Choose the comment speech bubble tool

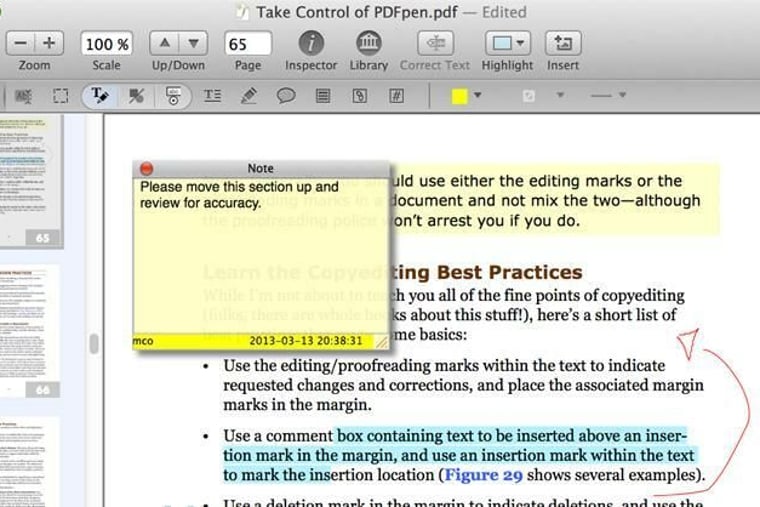coord(285,96)
